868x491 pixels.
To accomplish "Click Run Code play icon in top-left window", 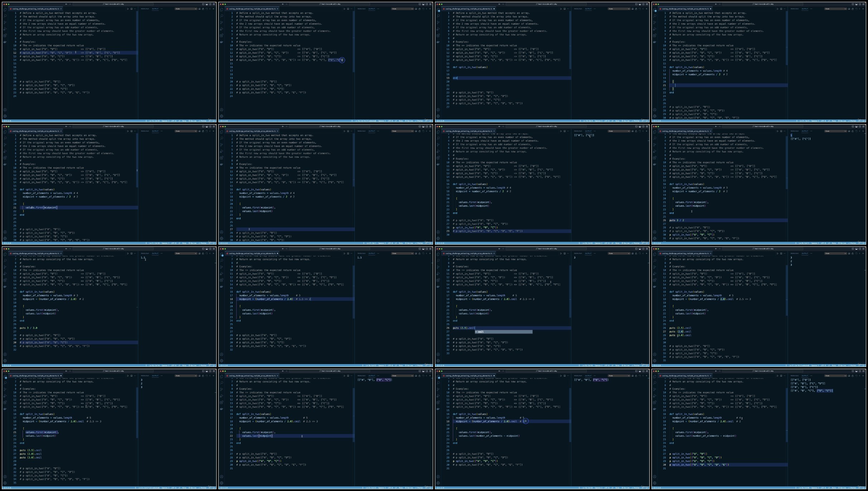I will pos(128,9).
